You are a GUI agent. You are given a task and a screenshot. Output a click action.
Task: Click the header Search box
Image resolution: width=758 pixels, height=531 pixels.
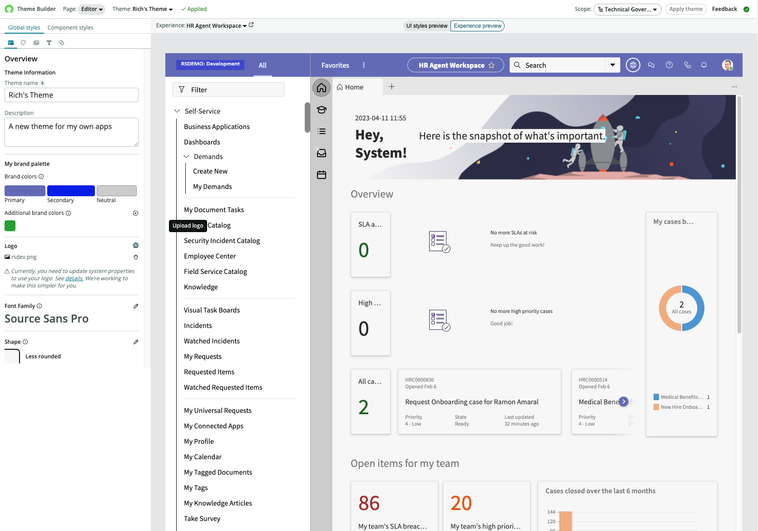(x=557, y=65)
